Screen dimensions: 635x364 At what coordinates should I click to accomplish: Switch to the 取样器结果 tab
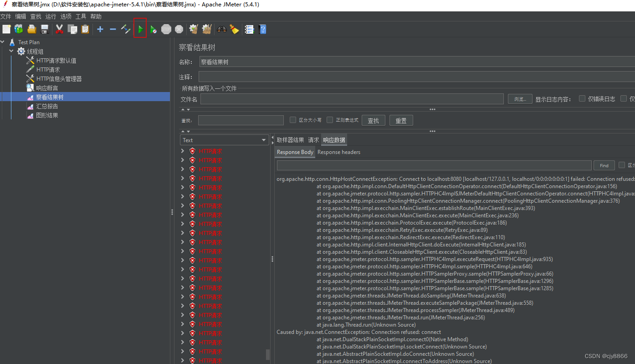[x=290, y=140]
